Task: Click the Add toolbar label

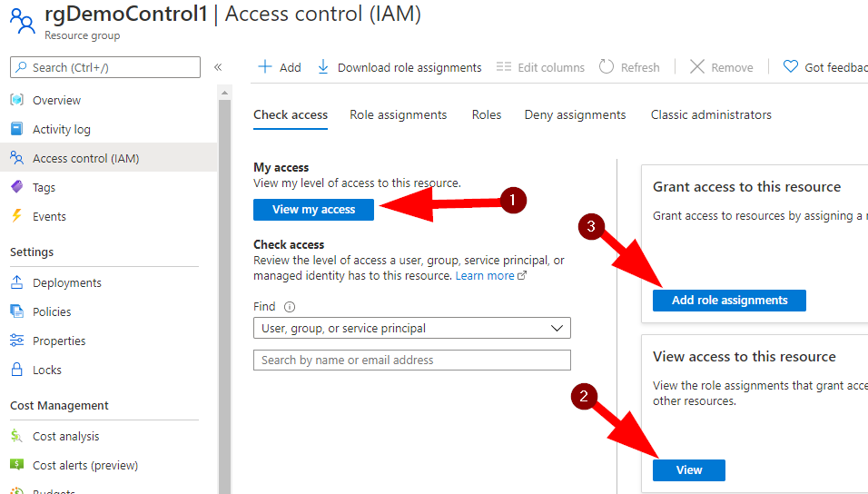Action: tap(290, 67)
